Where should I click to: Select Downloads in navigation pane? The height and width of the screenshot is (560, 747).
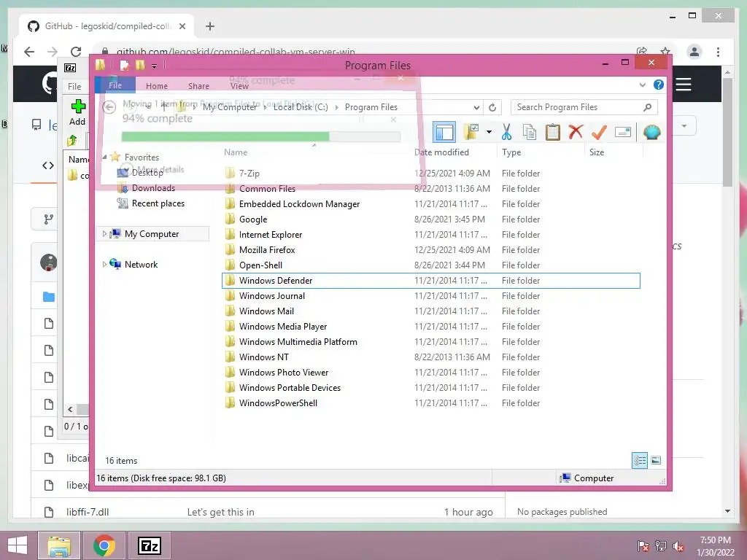pos(153,188)
